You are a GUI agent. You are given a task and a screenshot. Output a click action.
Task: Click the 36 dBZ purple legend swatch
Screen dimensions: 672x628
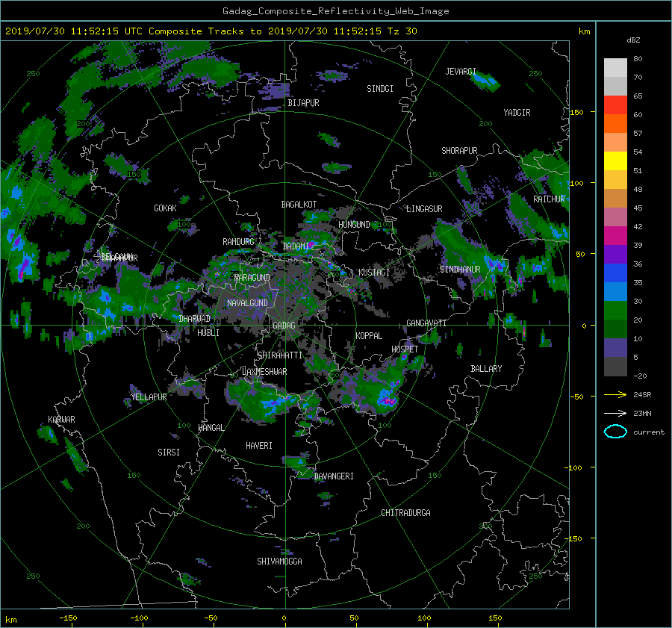(615, 254)
